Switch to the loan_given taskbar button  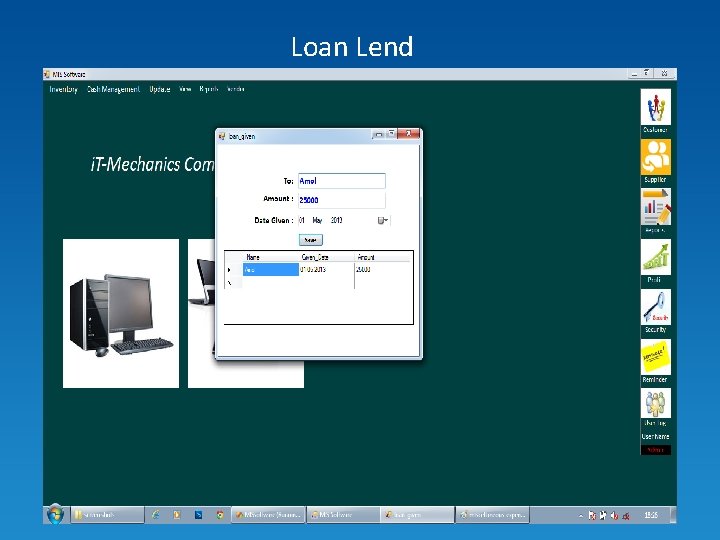pyautogui.click(x=417, y=515)
